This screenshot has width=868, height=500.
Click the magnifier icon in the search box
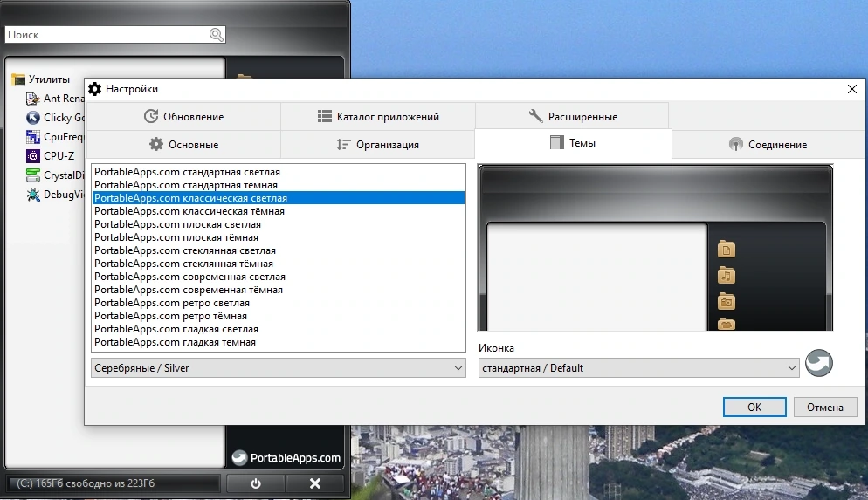click(217, 35)
